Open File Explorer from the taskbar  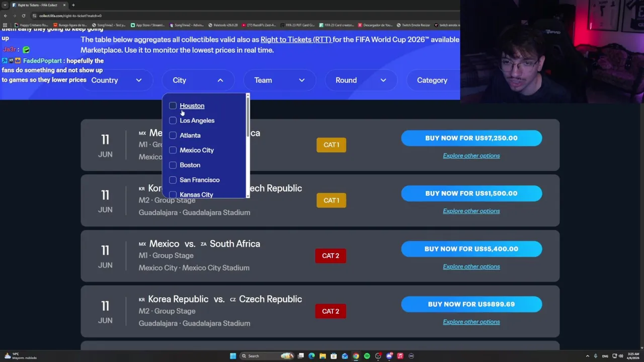pos(323,356)
